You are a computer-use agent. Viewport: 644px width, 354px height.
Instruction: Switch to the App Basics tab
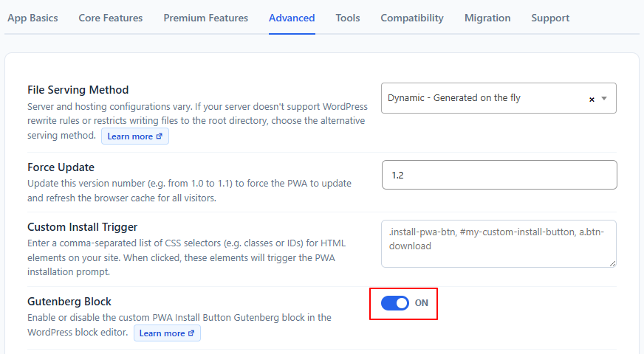32,18
